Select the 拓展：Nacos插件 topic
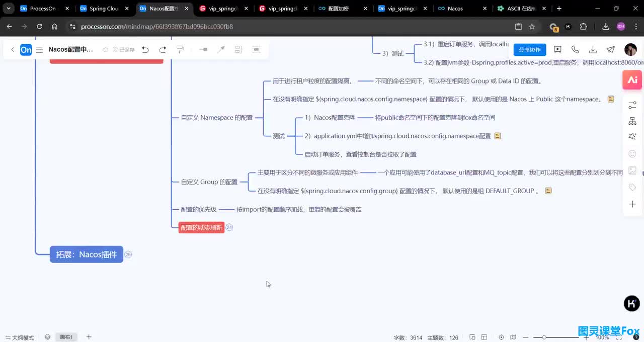The image size is (644, 342). click(x=87, y=254)
